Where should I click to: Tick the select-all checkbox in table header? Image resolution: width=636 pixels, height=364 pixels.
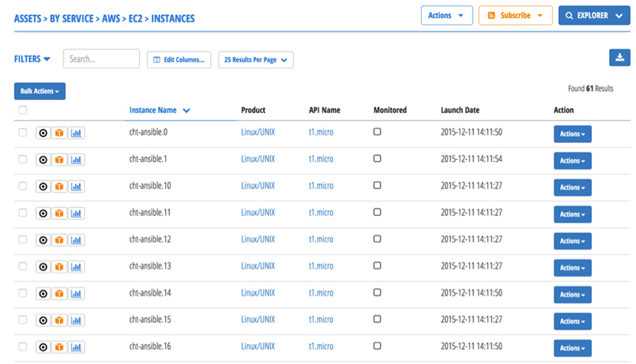[x=22, y=110]
